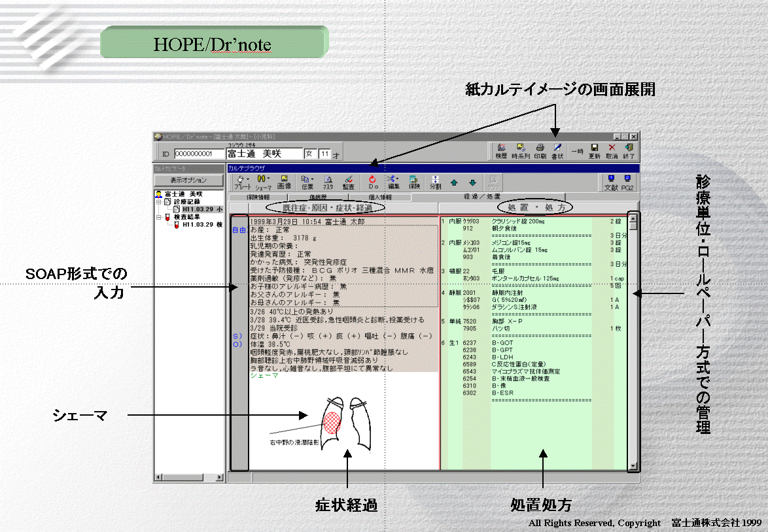This screenshot has width=768, height=532.
Task: Click the green up arrow icon
Action: pos(455,182)
